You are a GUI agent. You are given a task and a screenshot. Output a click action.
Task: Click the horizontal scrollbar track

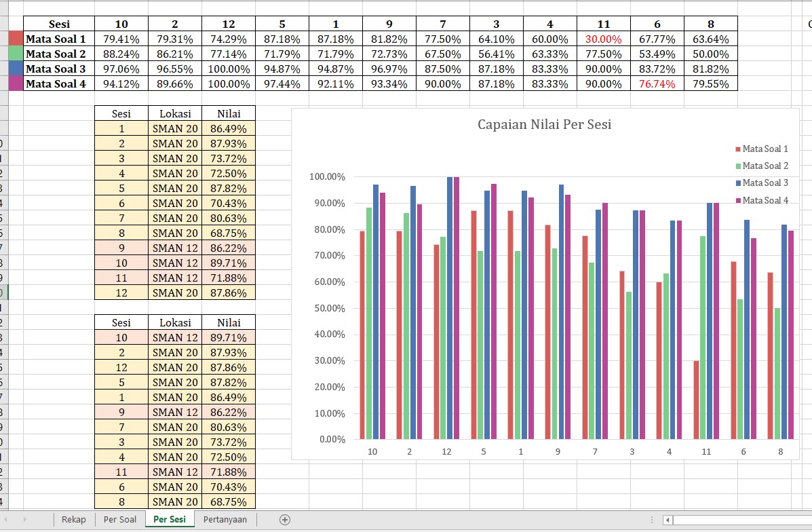click(739, 520)
